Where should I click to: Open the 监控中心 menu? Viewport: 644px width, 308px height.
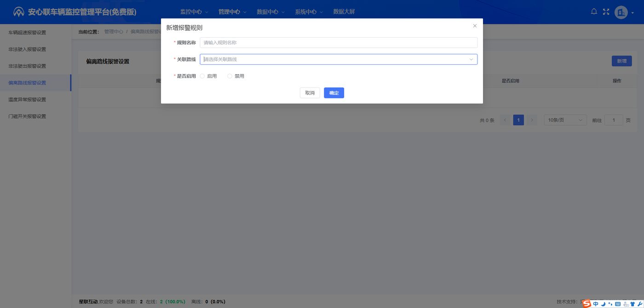tap(194, 12)
